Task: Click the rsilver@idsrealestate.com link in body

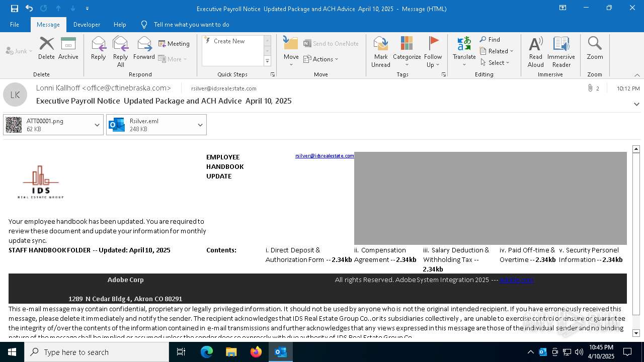Action: tap(325, 156)
